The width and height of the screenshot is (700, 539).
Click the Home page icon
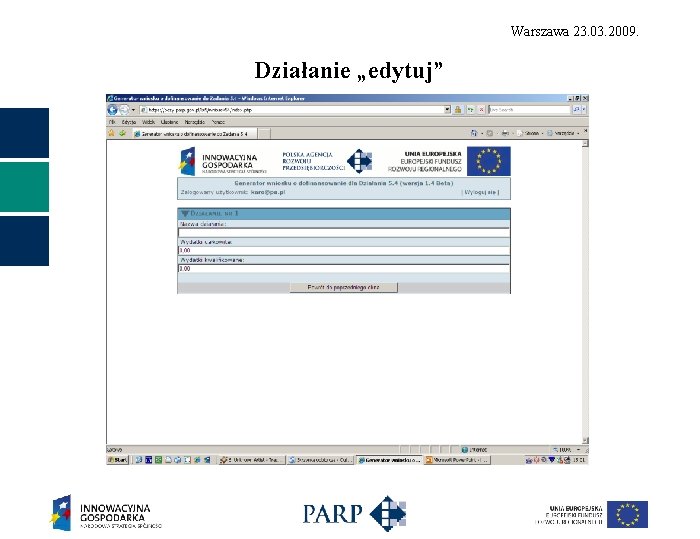click(x=474, y=133)
